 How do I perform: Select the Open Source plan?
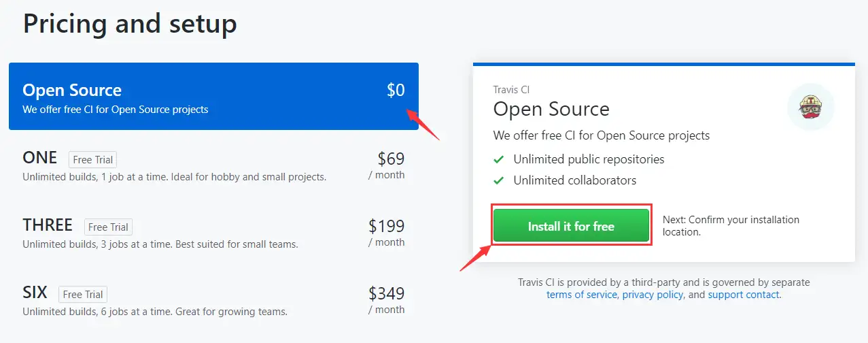(213, 97)
